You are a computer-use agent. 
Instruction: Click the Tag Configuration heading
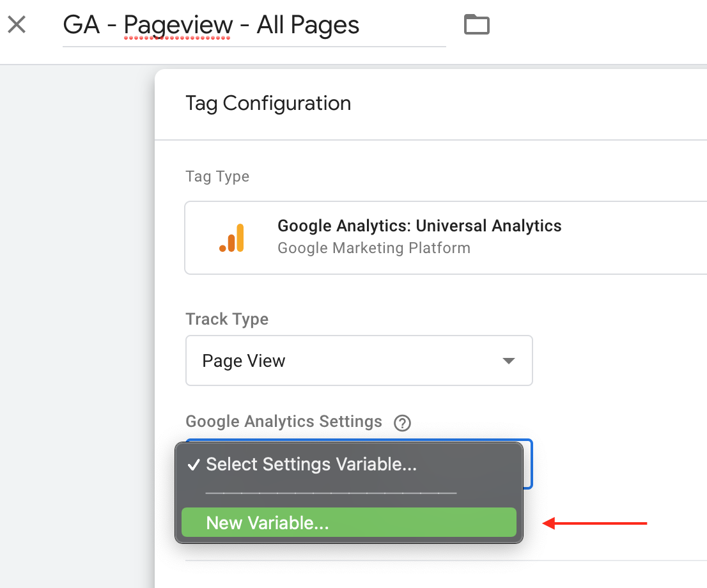(268, 104)
